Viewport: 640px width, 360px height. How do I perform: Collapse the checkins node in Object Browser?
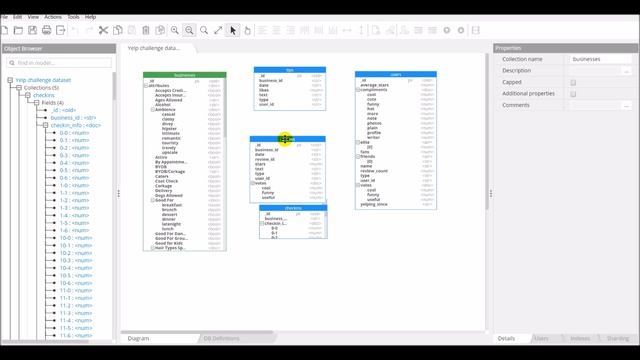(28, 95)
